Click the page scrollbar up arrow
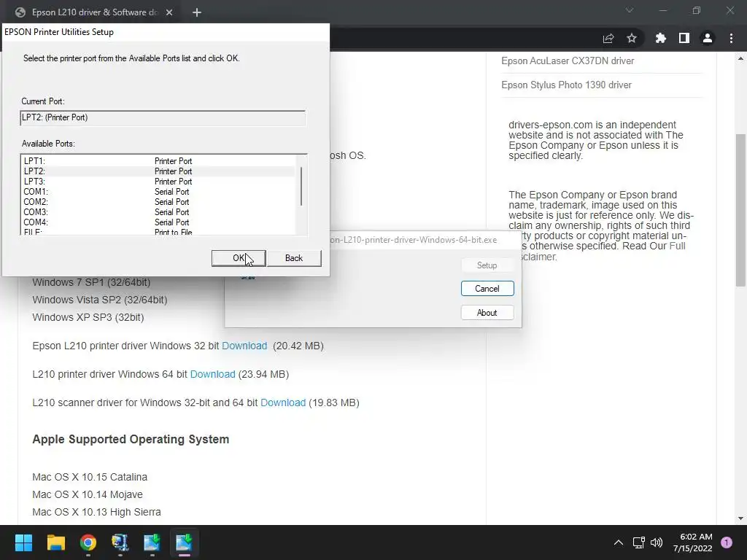The image size is (747, 560). click(x=740, y=58)
